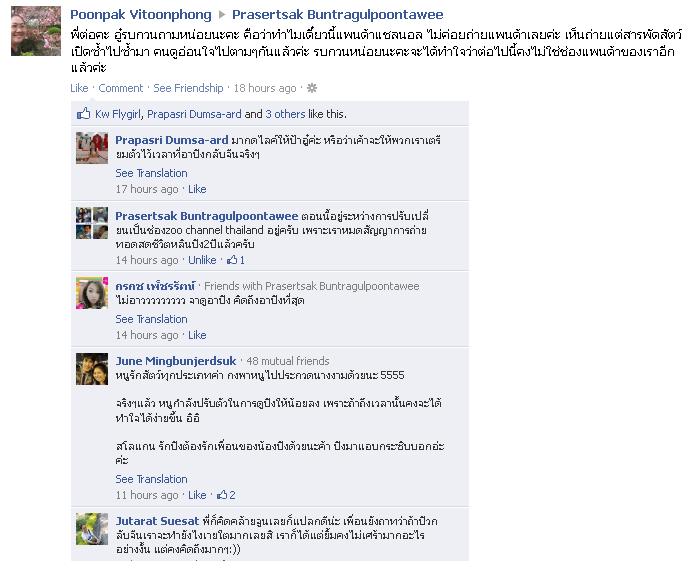Image resolution: width=694 pixels, height=574 pixels.
Task: Open See Friendship link
Action: coord(188,88)
